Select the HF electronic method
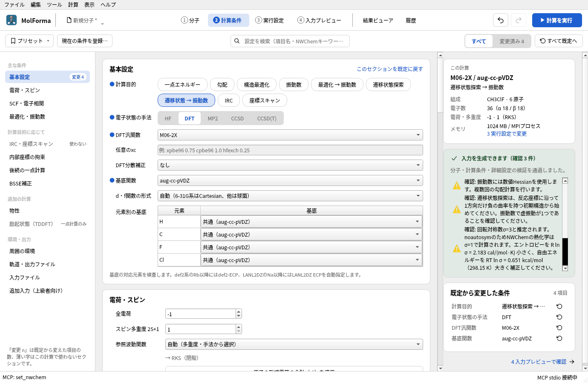 pos(168,118)
